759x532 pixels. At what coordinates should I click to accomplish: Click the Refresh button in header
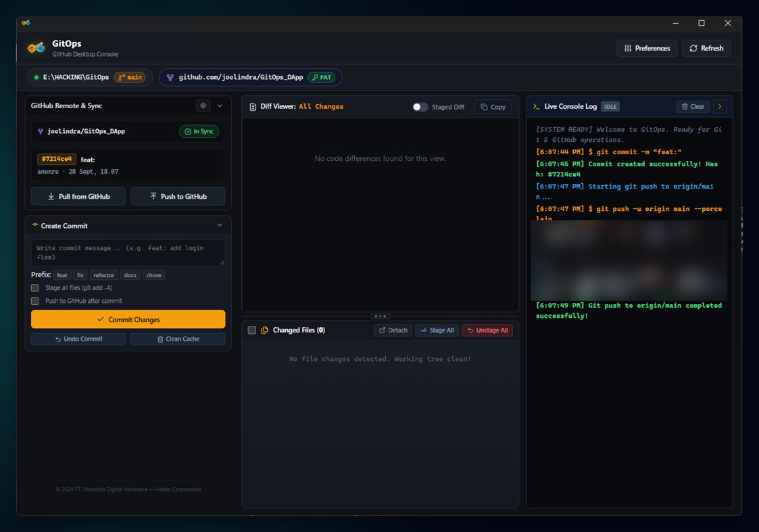click(706, 49)
